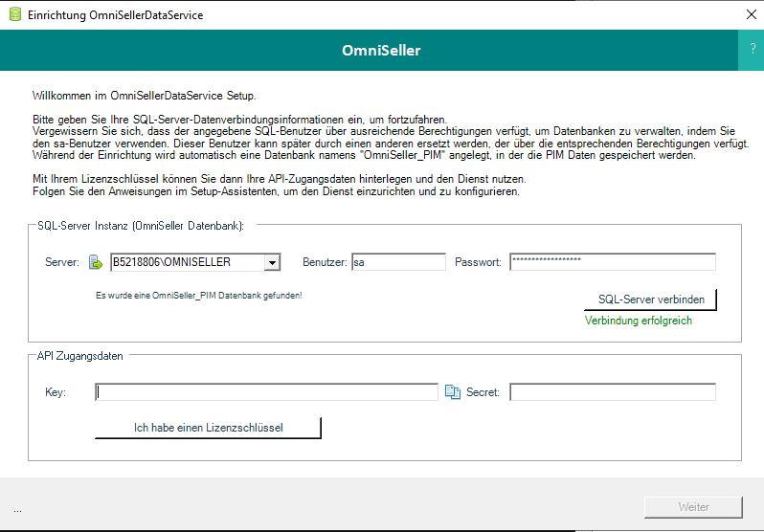Click the line starting Mit Ihrem Lizenzschlüssel
This screenshot has width=764, height=532.
280,179
